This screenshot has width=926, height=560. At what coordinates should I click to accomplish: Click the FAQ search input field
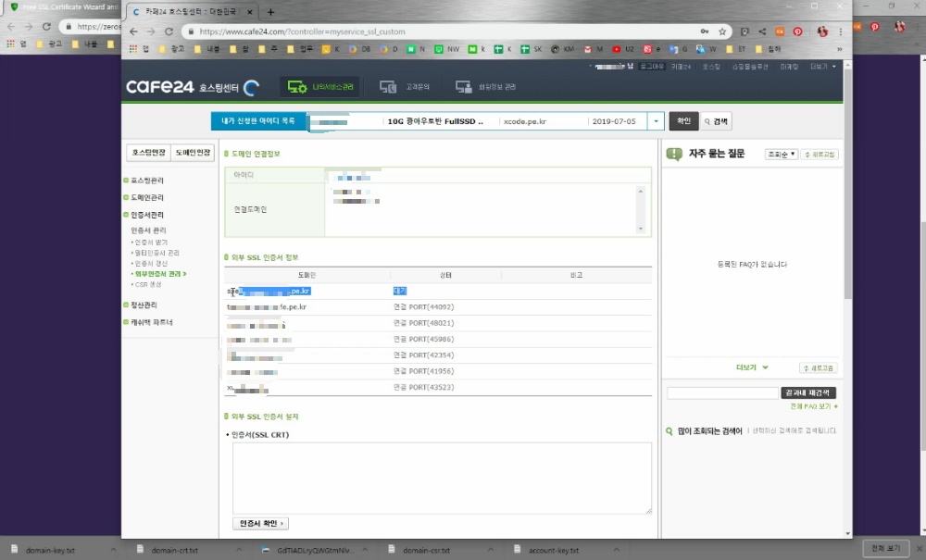722,393
